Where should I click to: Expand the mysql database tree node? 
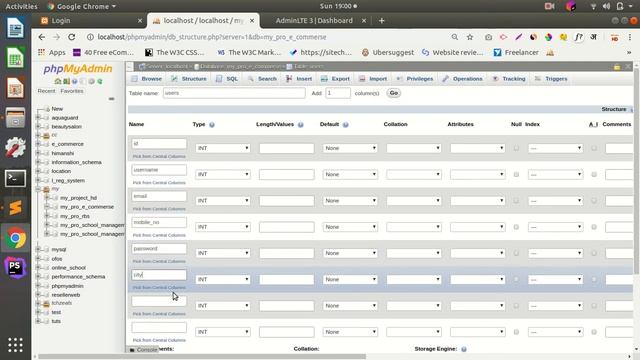38,249
